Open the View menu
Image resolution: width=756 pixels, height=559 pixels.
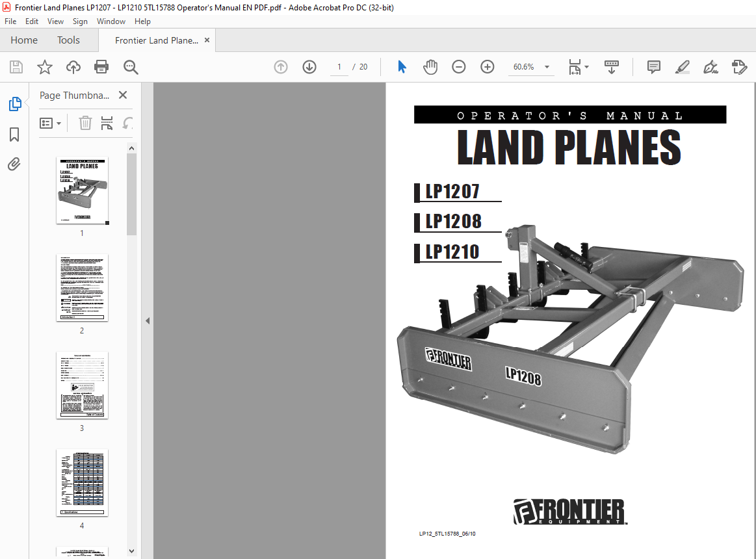click(55, 21)
